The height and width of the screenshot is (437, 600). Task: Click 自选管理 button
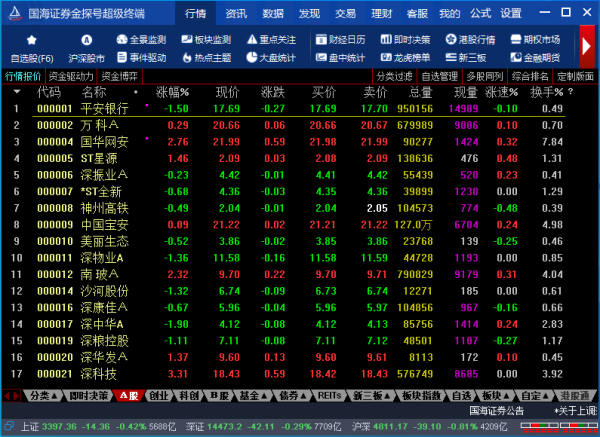tap(439, 77)
